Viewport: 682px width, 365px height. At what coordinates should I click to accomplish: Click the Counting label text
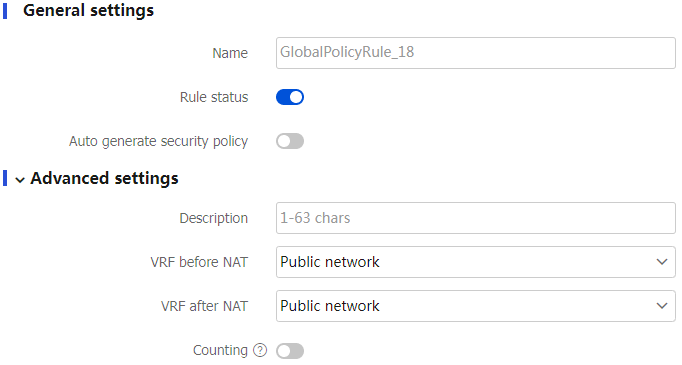tap(220, 350)
